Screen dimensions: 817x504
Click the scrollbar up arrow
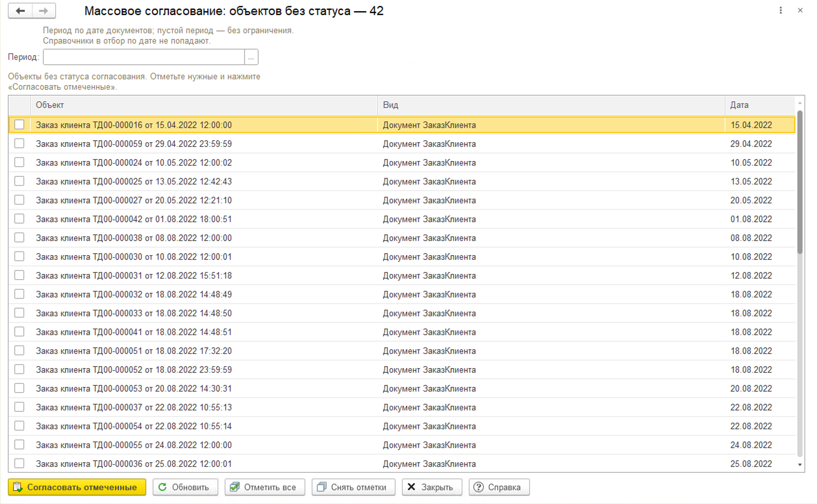(800, 103)
